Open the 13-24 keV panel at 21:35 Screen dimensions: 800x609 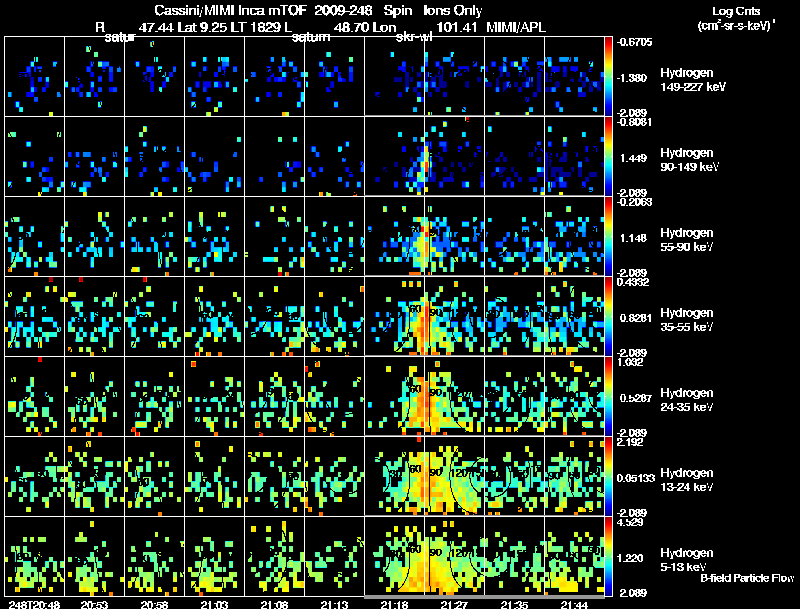514,477
